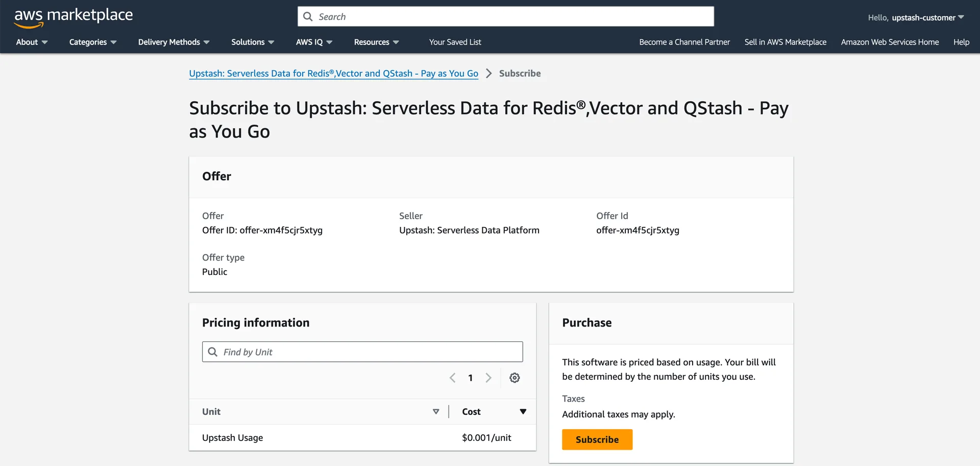Select the Upstash Usage row
980x466 pixels.
pos(362,438)
